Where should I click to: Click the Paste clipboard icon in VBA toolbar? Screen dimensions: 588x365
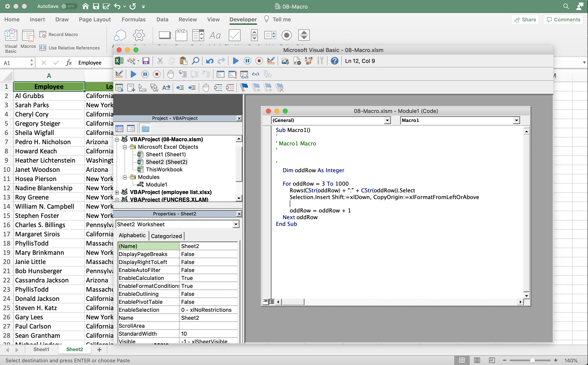[183, 61]
